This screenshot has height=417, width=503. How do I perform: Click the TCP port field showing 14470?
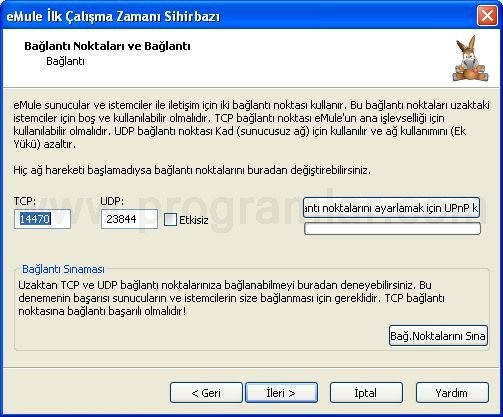coord(42,219)
